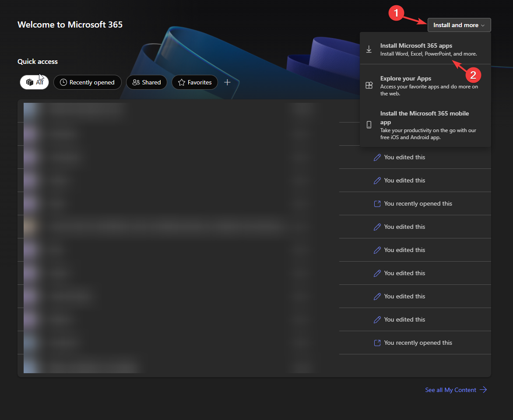This screenshot has height=420, width=513.
Task: Open the Install and more dropdown
Action: 459,25
